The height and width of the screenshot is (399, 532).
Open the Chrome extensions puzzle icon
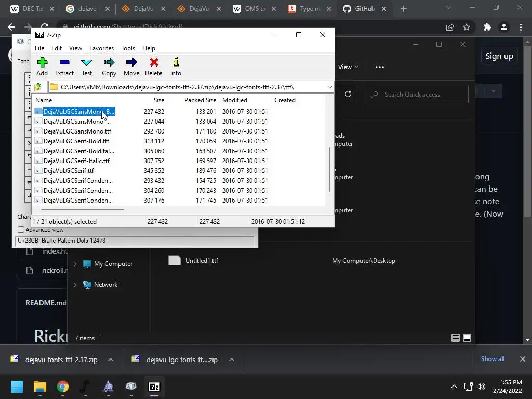(487, 27)
